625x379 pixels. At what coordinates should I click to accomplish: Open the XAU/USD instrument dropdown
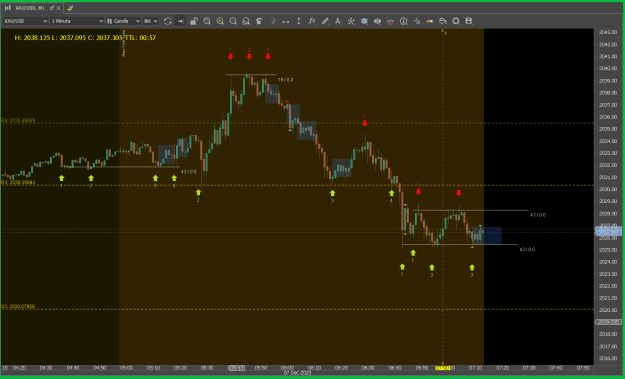(25, 21)
